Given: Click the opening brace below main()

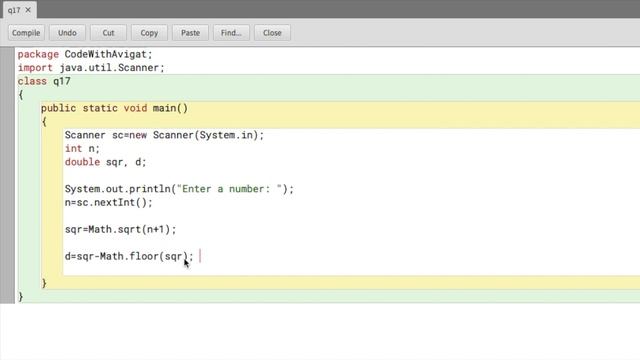Looking at the screenshot, I should tap(44, 122).
